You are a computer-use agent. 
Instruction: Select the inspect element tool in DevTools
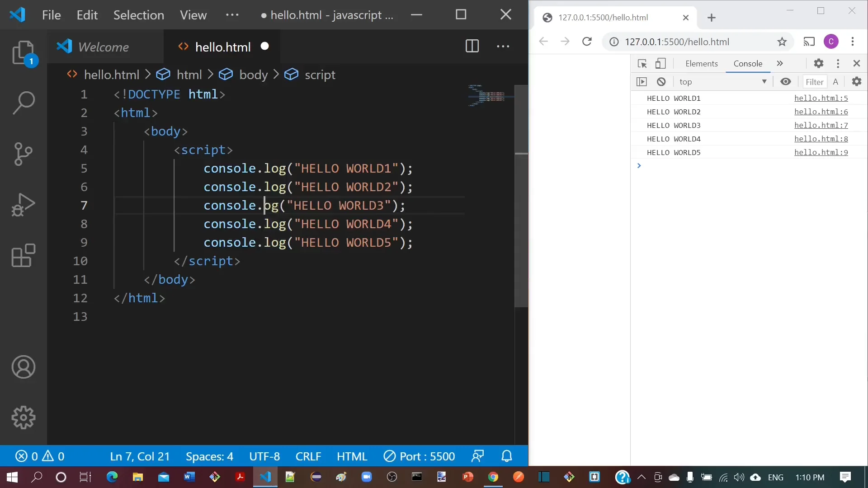point(642,63)
